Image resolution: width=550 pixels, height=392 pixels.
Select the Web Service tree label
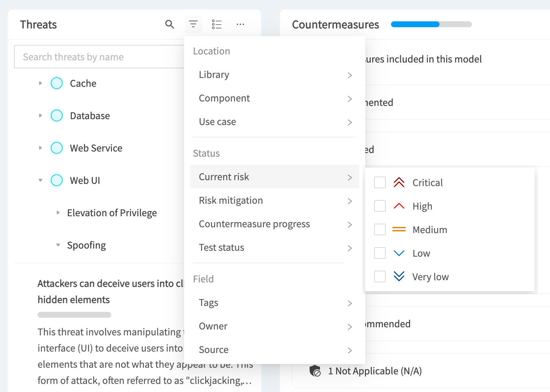[x=96, y=148]
